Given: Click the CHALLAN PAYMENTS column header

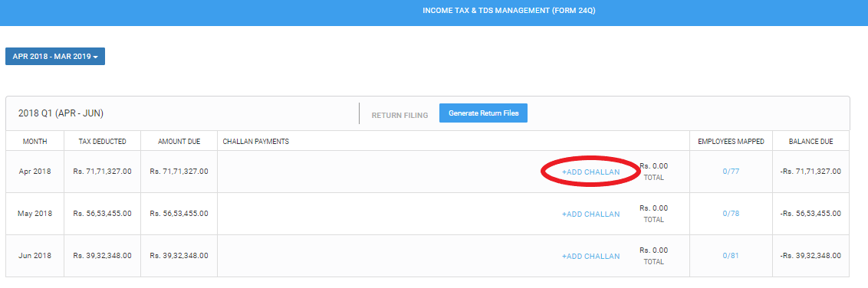Looking at the screenshot, I should [x=256, y=142].
